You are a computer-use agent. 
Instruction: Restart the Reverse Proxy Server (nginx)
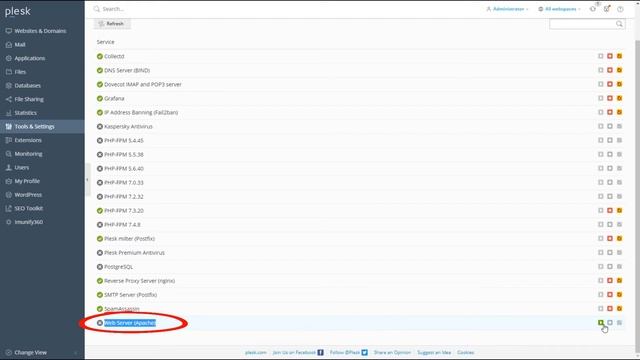(619, 280)
